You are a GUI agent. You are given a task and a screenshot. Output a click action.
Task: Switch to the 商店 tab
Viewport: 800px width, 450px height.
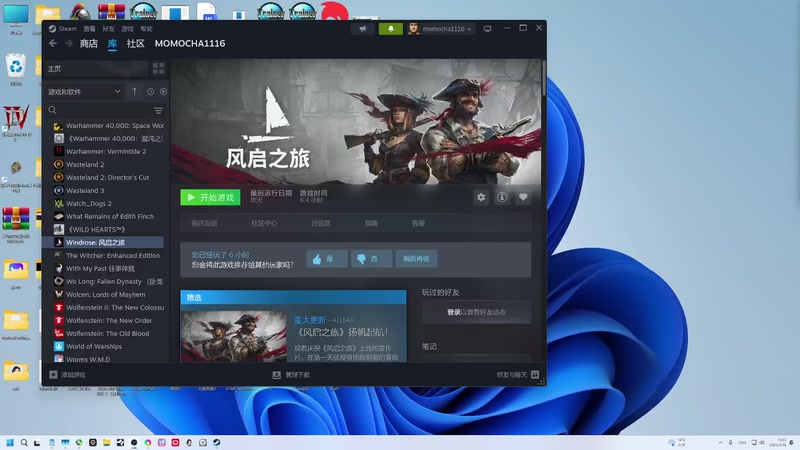click(89, 43)
